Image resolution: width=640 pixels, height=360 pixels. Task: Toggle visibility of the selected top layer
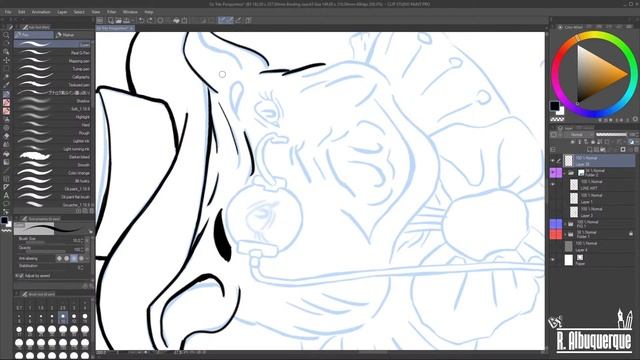coord(553,160)
